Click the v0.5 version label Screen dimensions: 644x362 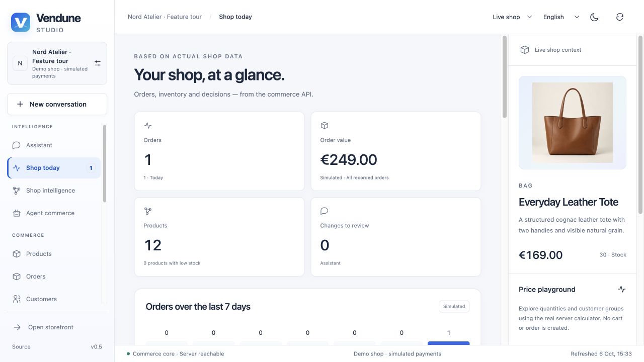point(97,347)
